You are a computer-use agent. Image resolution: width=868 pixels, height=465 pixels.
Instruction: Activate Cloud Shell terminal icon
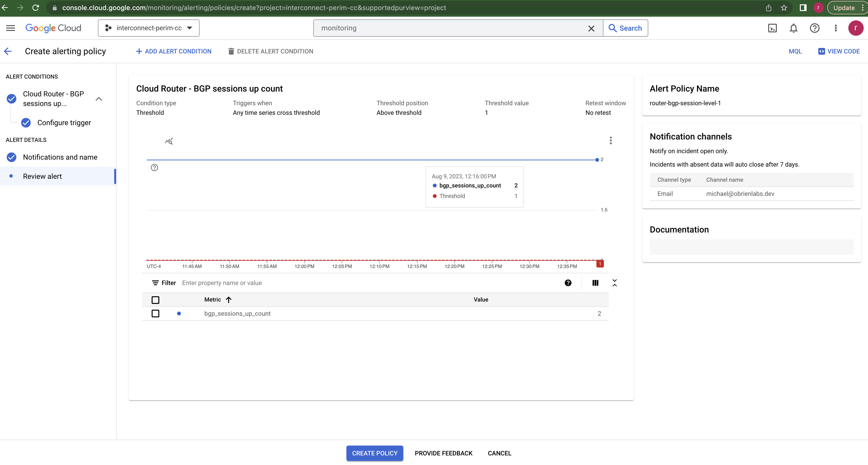click(772, 28)
